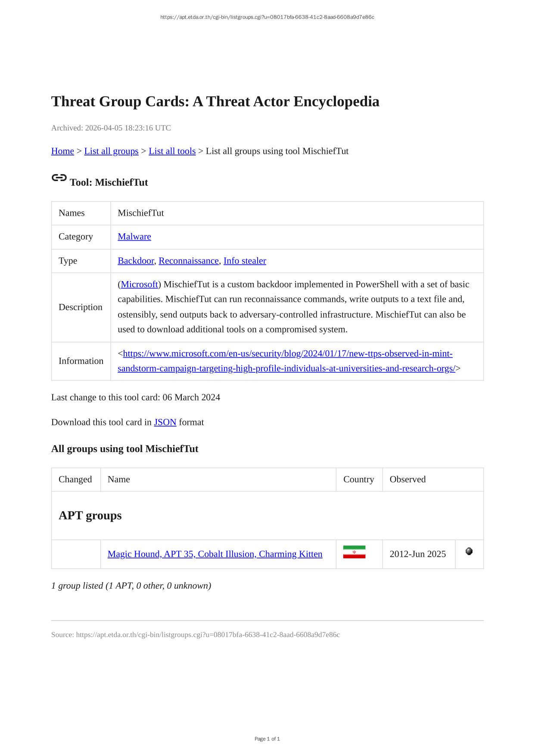This screenshot has width=535, height=756.
Task: Click the chain link icon beside Tool heading
Action: (x=59, y=178)
